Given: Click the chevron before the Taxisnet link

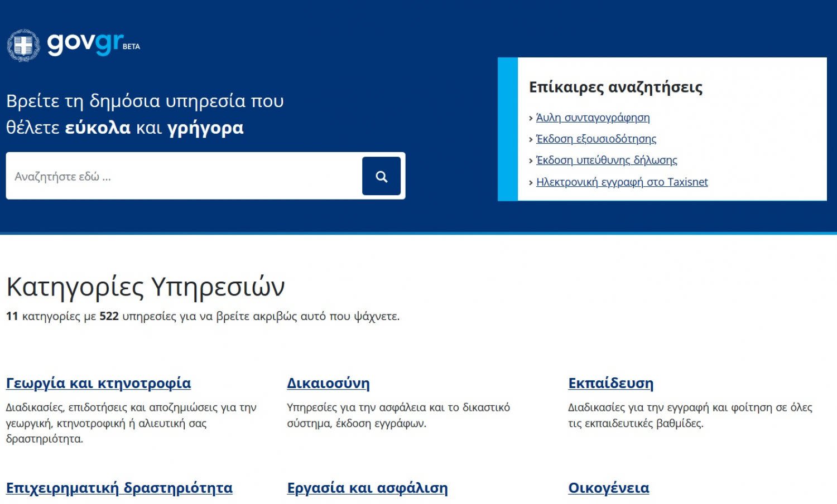Looking at the screenshot, I should 531,183.
